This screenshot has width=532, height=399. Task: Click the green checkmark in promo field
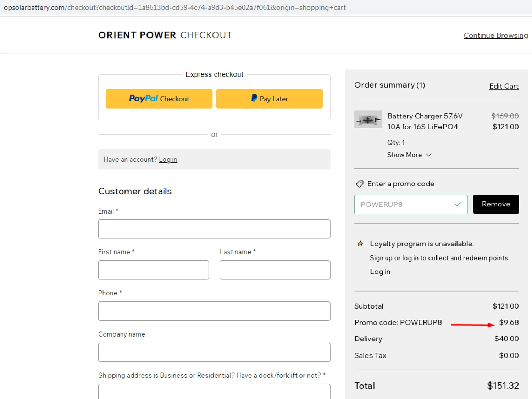[458, 204]
